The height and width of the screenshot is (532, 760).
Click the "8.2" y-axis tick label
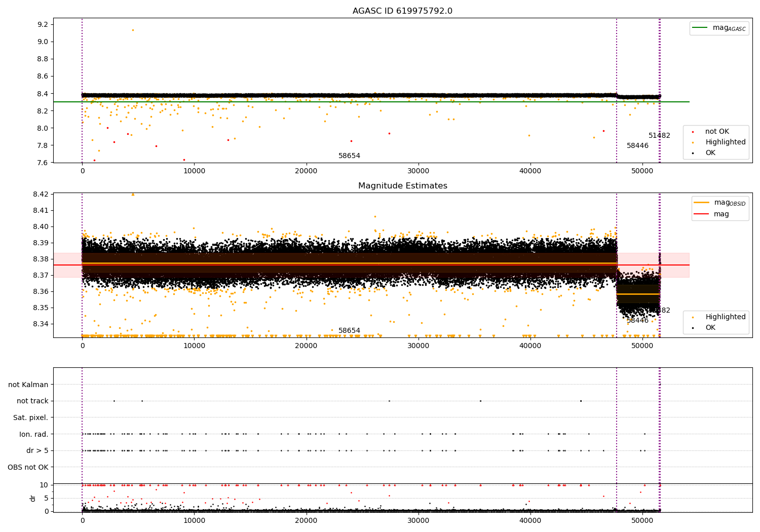(x=43, y=111)
